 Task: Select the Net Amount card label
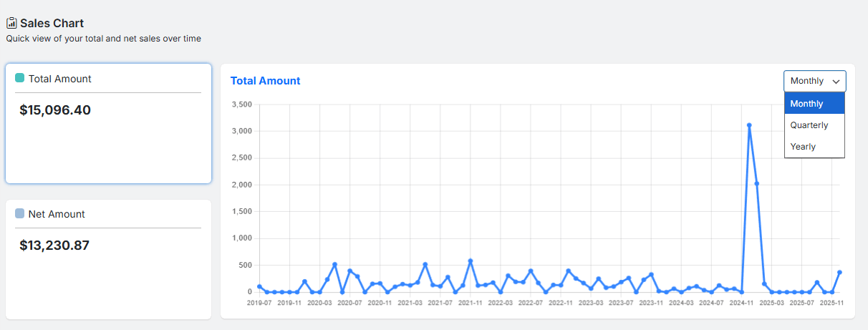[57, 214]
